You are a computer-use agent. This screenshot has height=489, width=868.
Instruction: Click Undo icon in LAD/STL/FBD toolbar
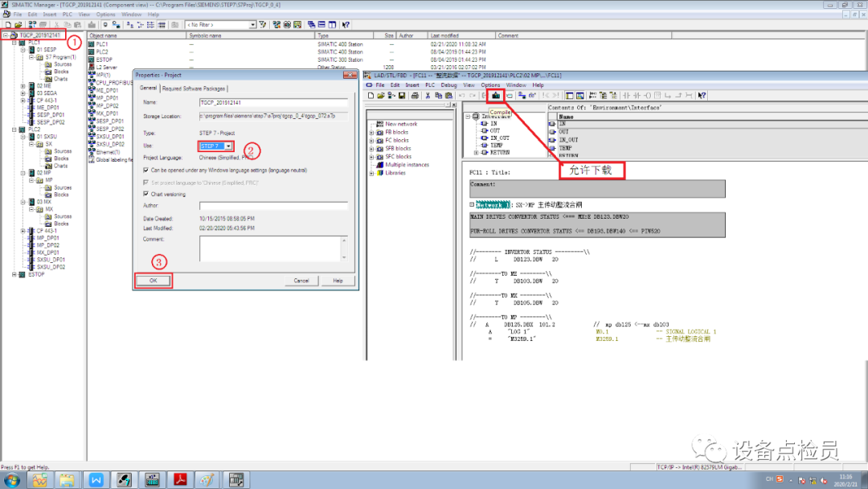(461, 96)
